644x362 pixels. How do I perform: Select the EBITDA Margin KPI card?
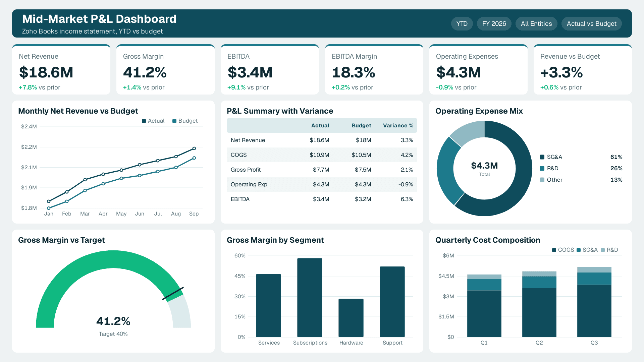tap(374, 69)
